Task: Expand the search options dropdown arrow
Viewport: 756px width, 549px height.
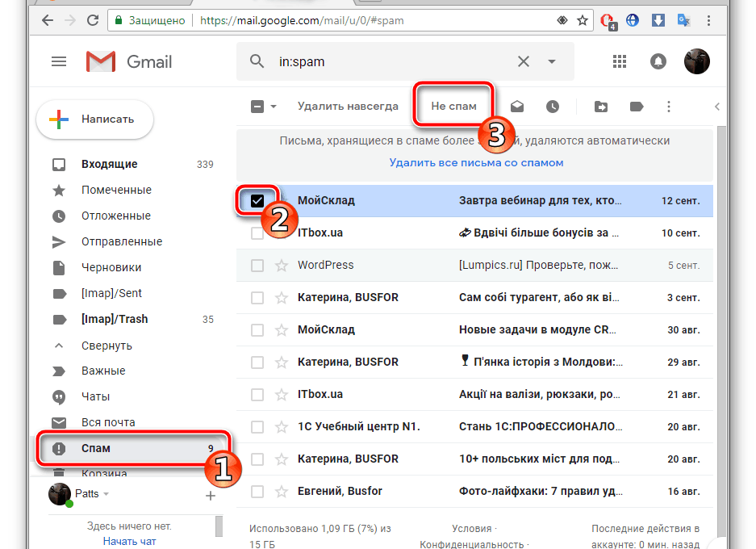Action: [552, 61]
